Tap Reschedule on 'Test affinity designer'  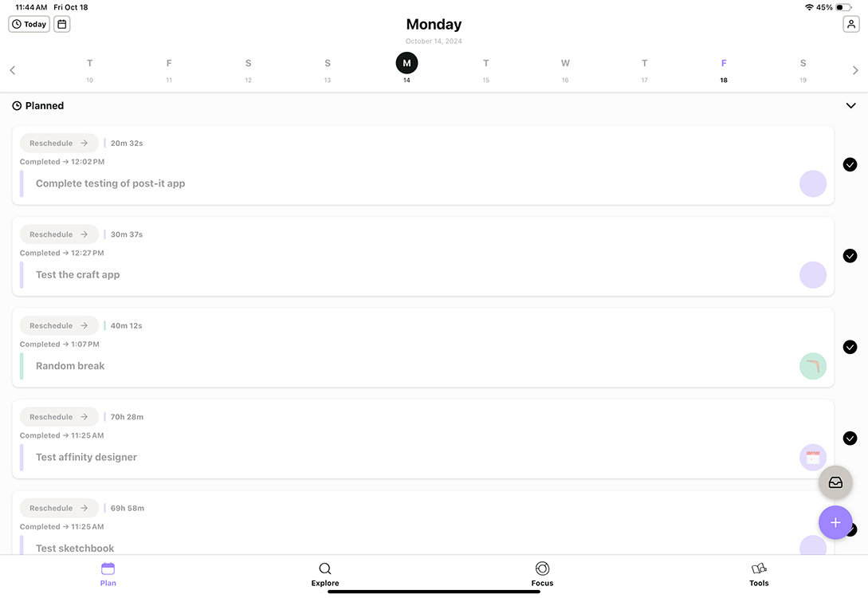tap(58, 416)
